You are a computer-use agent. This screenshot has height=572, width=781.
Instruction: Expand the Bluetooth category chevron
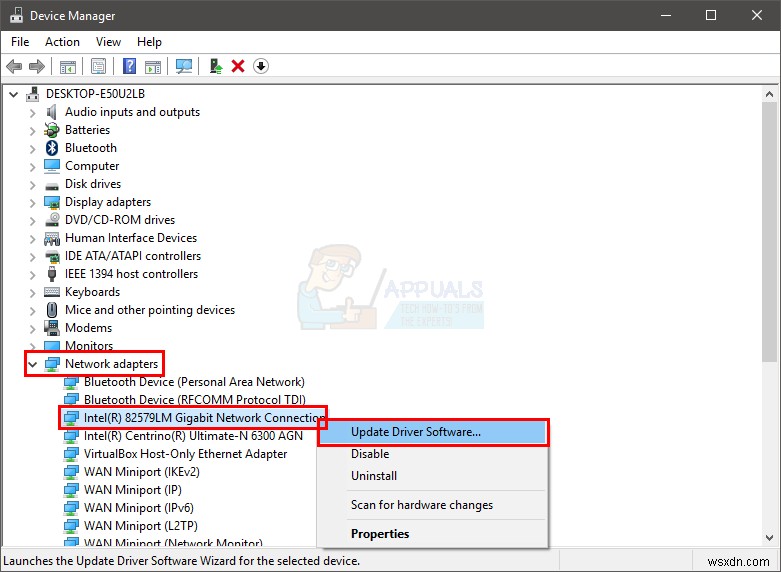pos(32,148)
